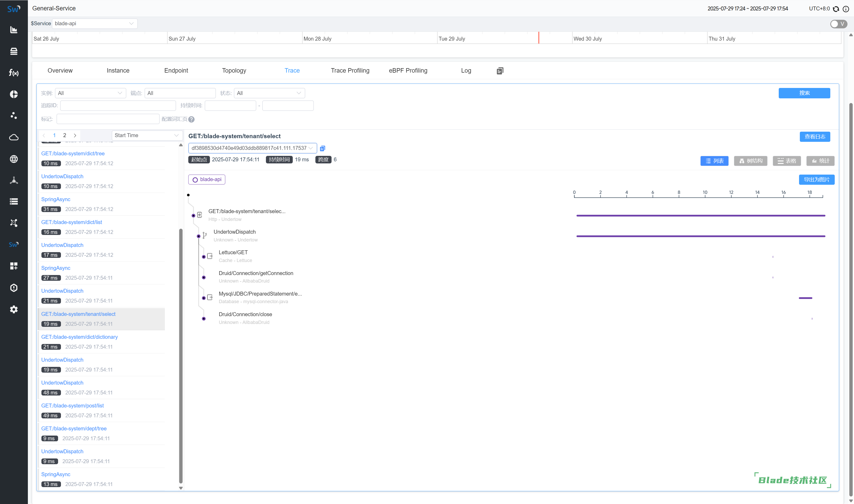Open trace GET:/blade-system/dict/tree

pos(73,154)
